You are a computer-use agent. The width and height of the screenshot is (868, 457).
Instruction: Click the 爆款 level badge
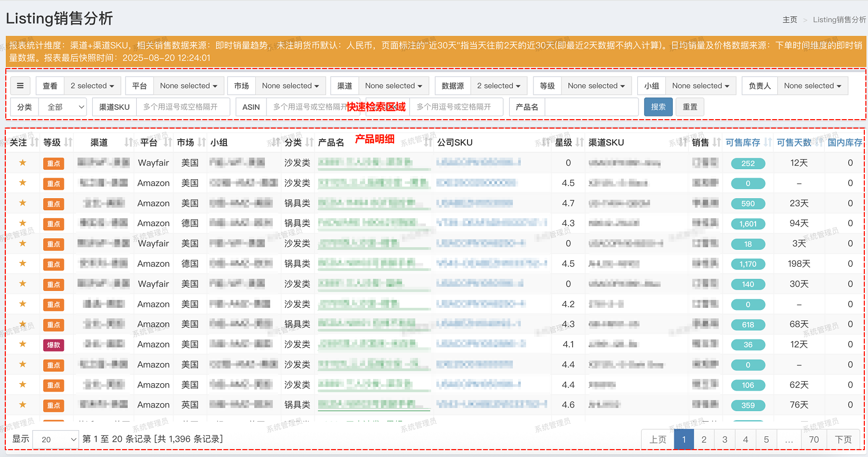(54, 345)
